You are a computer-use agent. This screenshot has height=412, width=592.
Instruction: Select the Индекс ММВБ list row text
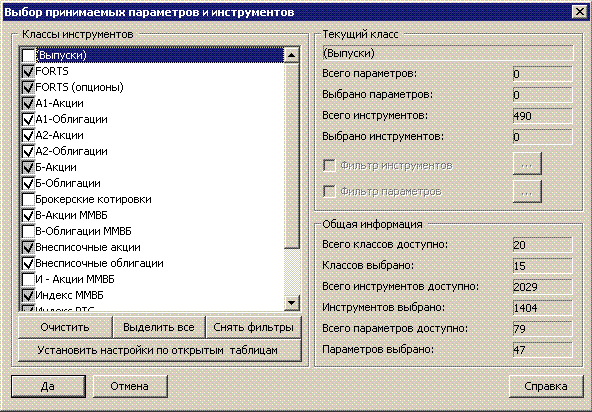coord(69,295)
